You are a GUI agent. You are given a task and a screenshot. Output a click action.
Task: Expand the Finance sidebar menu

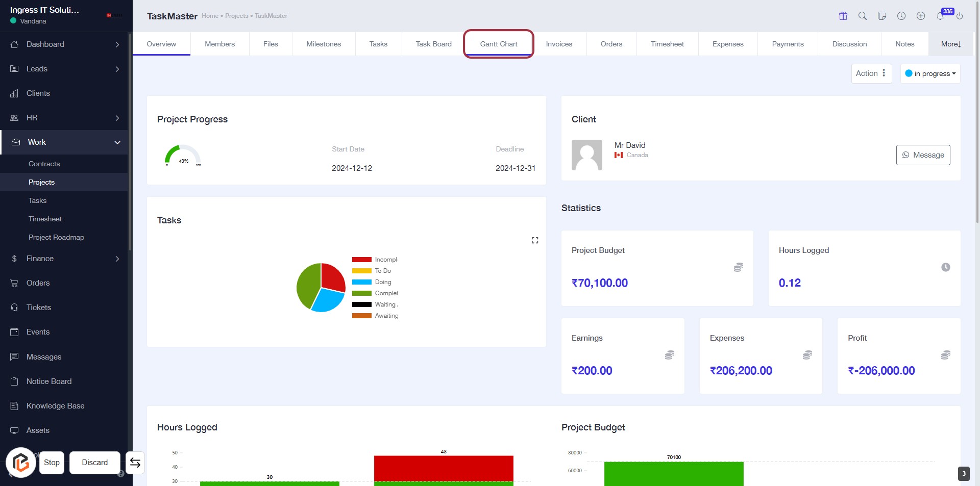pyautogui.click(x=64, y=259)
